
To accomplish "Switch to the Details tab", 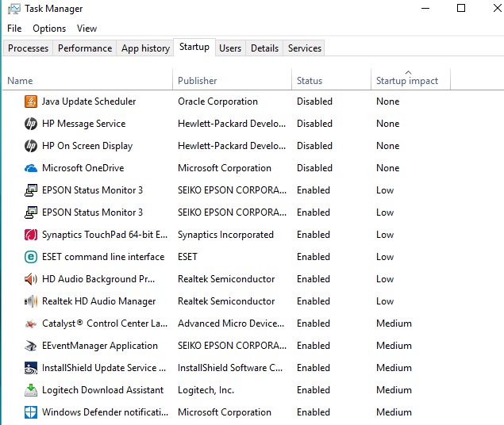I will click(264, 48).
